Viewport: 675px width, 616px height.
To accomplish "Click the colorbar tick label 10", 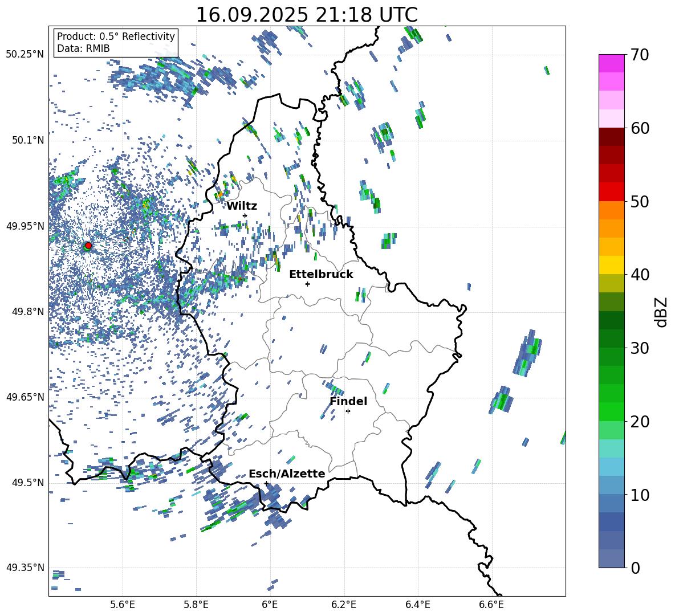I will [640, 495].
